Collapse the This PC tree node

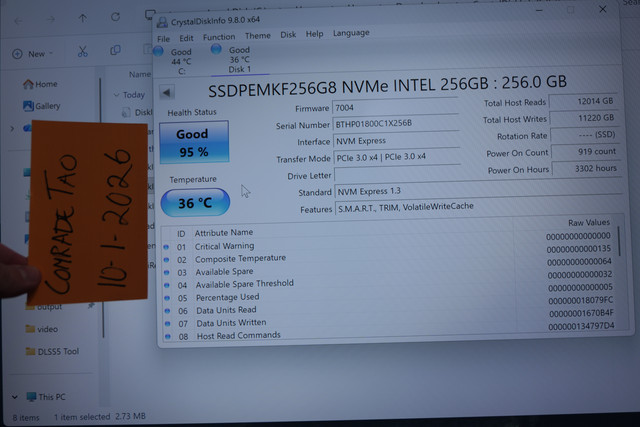point(15,397)
